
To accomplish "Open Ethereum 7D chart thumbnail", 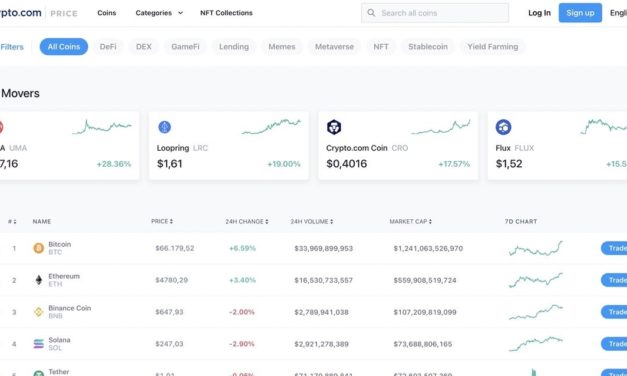I will click(535, 280).
